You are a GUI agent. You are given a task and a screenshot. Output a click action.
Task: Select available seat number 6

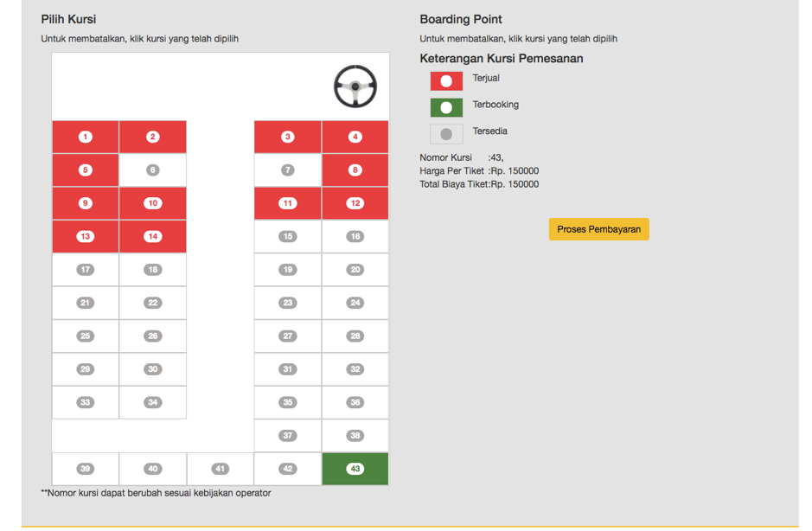[x=153, y=170]
